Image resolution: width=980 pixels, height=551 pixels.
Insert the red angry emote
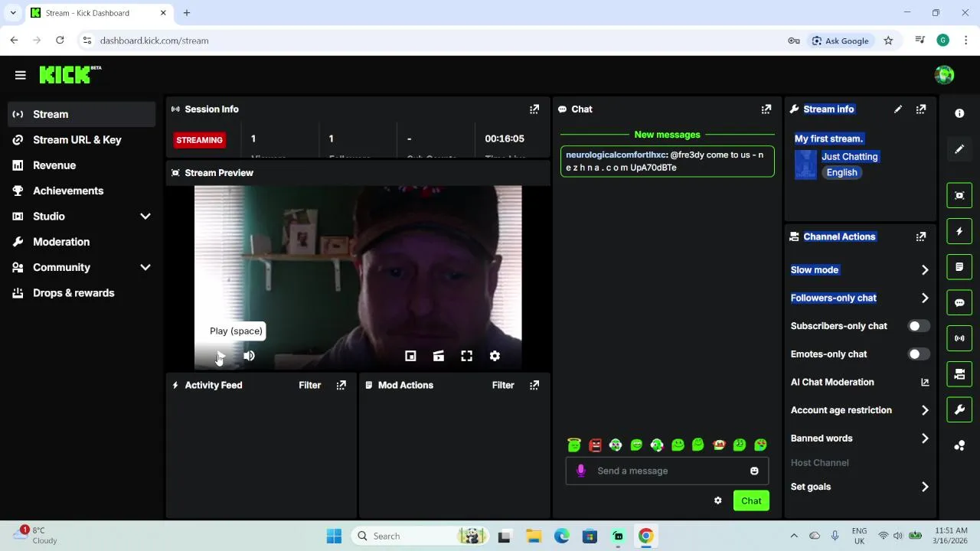click(x=595, y=445)
